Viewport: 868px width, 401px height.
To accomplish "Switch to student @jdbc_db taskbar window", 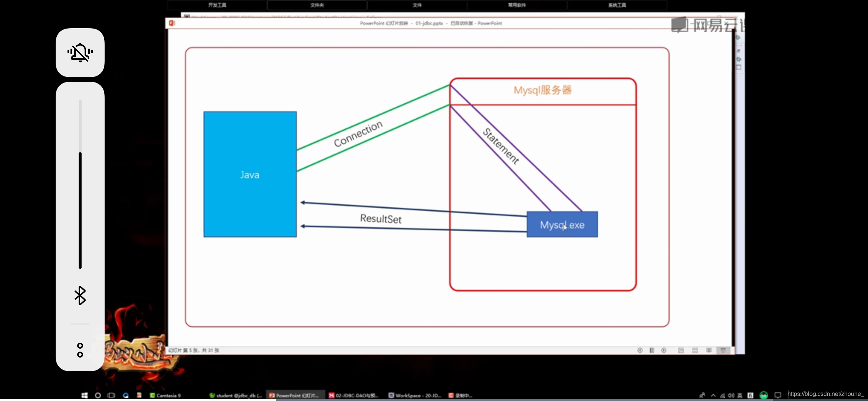I will (x=236, y=395).
